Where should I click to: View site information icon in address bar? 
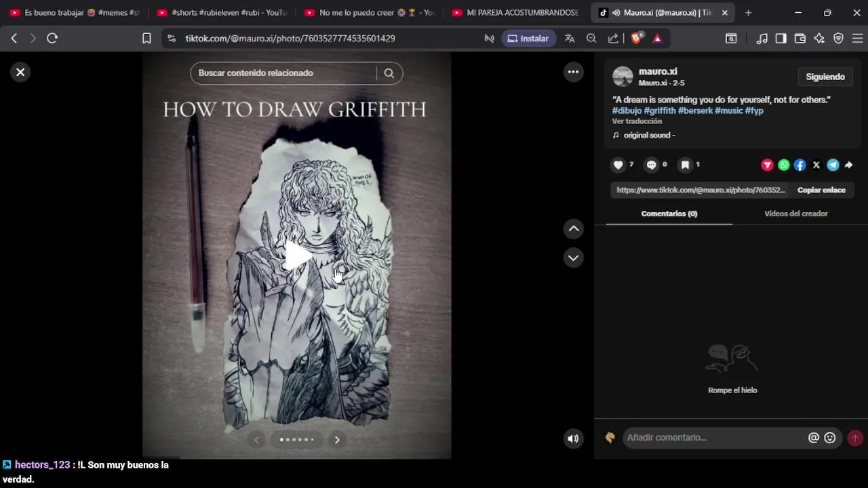click(171, 39)
